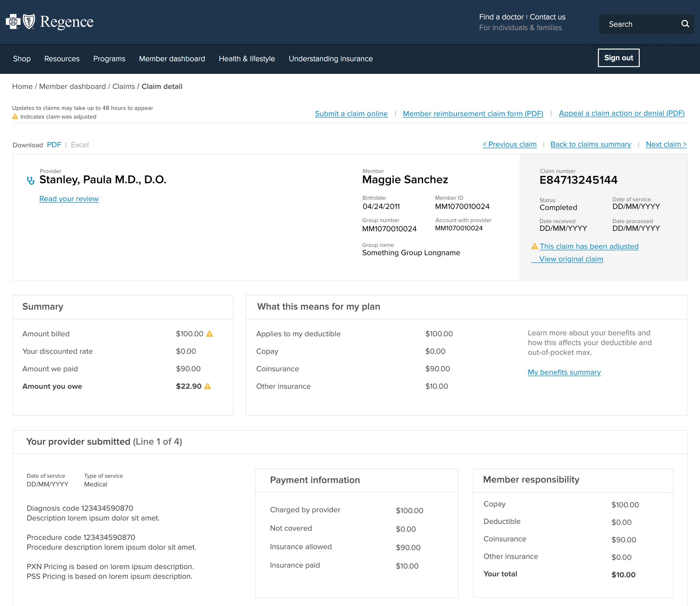Go to Next claim

point(666,144)
